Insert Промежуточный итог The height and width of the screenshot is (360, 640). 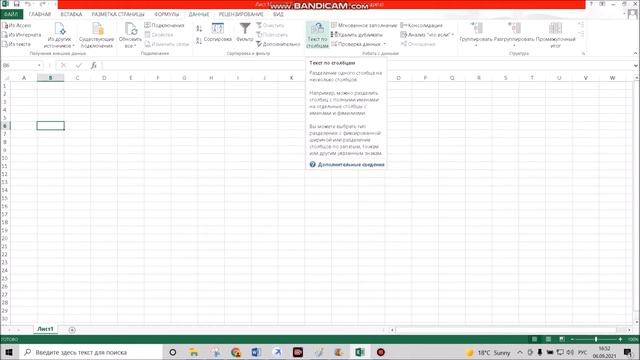click(x=556, y=35)
